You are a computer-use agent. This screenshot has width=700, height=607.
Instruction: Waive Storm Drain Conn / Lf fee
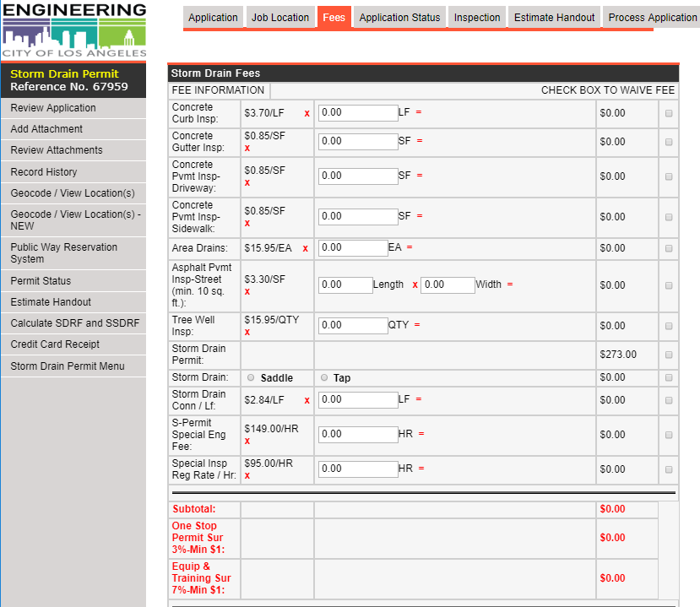[669, 400]
